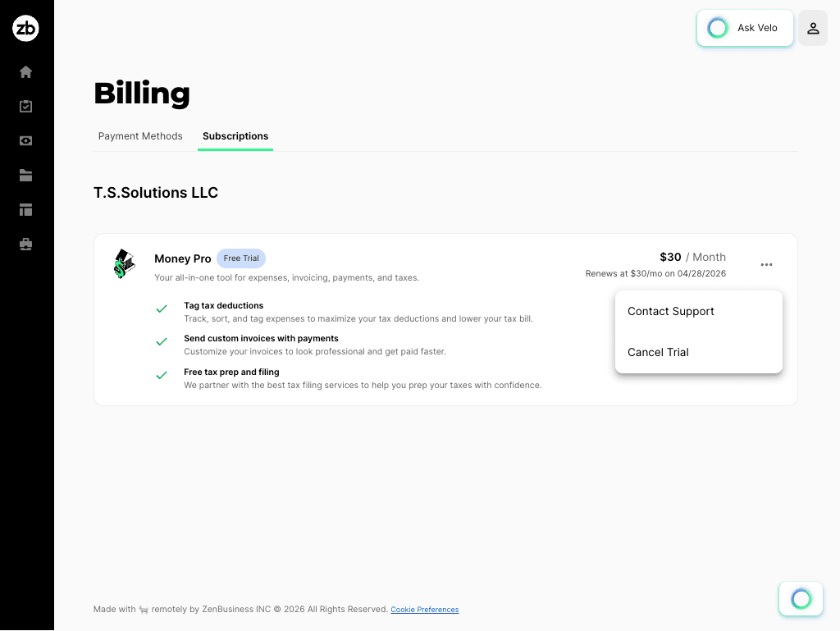The image size is (840, 631).
Task: Click the Velo spinner at bottom right
Action: click(800, 598)
